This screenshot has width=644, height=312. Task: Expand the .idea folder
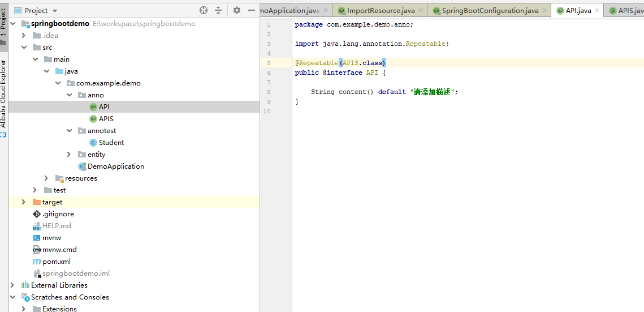(x=24, y=36)
